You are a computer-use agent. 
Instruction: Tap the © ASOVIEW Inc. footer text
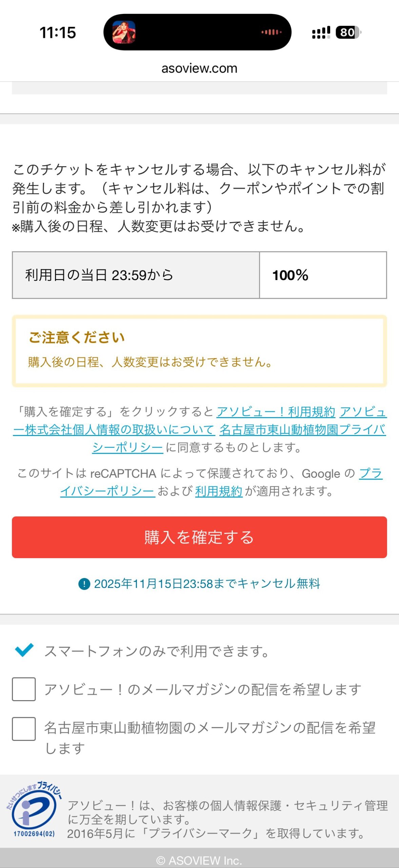coord(199,860)
